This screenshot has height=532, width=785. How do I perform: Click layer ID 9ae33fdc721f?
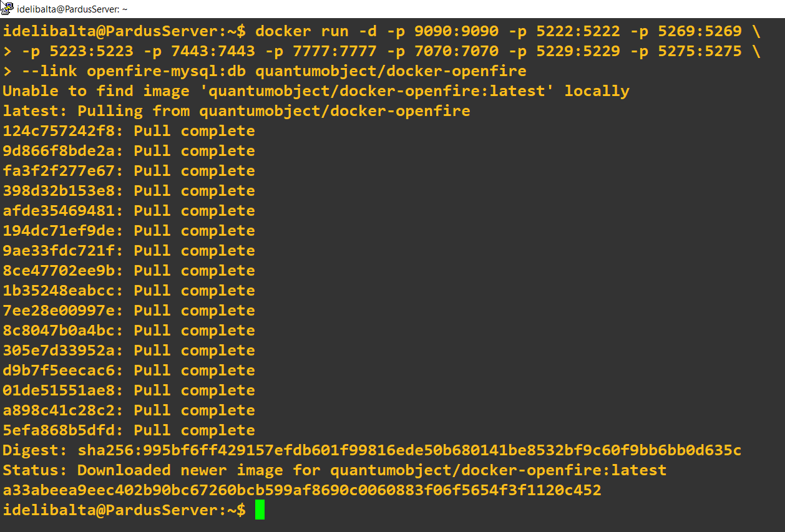[x=59, y=250]
